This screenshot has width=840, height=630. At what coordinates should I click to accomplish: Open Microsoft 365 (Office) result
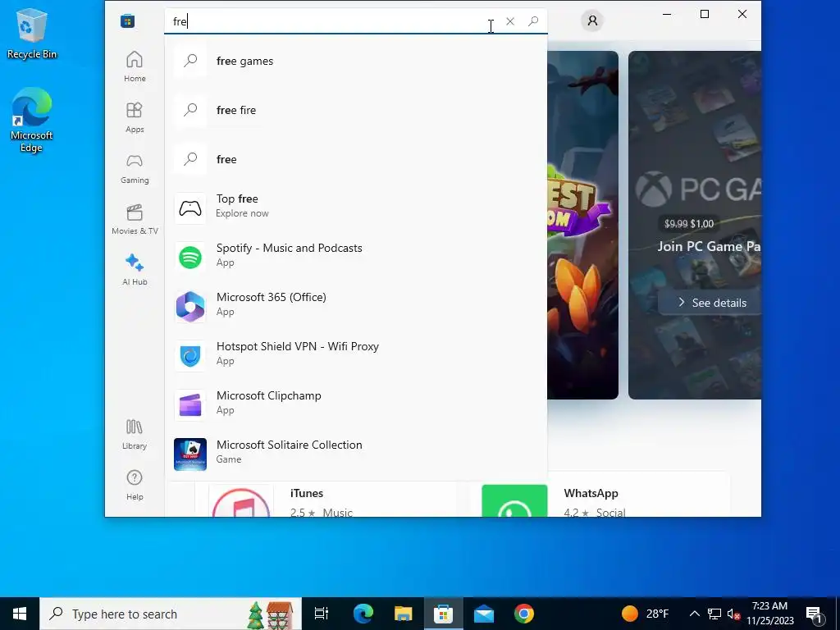356,307
